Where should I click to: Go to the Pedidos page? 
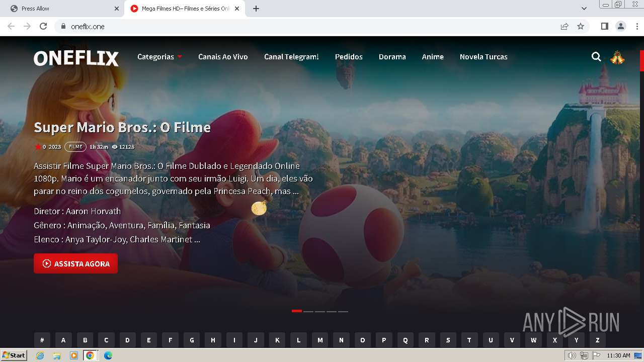coord(349,57)
